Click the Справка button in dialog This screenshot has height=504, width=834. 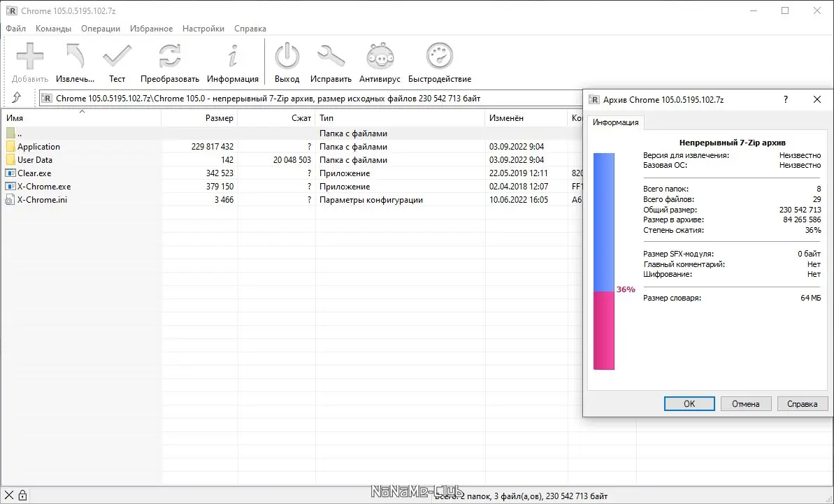coord(802,403)
